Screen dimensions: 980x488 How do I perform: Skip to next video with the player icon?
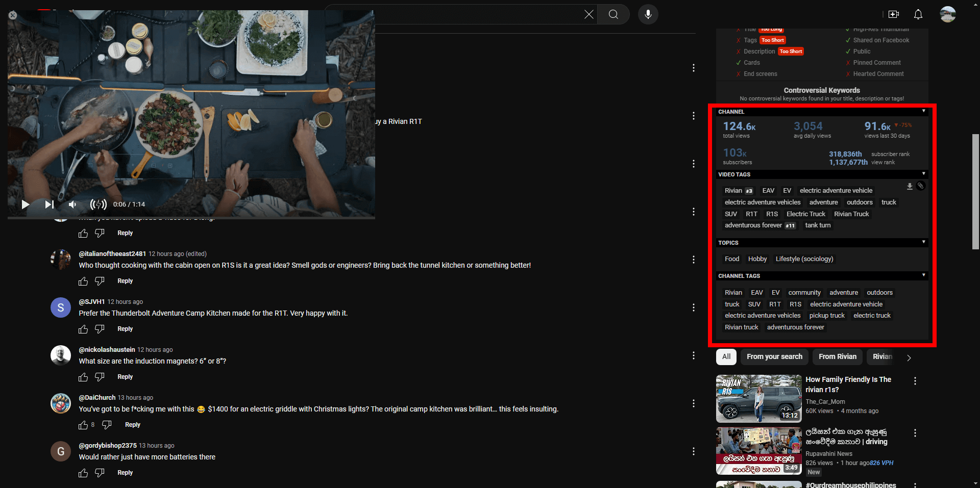click(x=48, y=204)
